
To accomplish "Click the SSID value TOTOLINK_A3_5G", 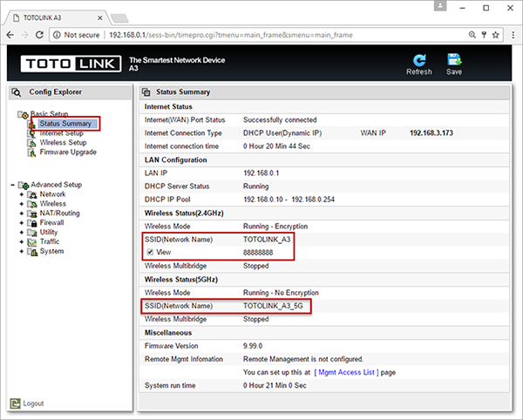I will pyautogui.click(x=273, y=306).
